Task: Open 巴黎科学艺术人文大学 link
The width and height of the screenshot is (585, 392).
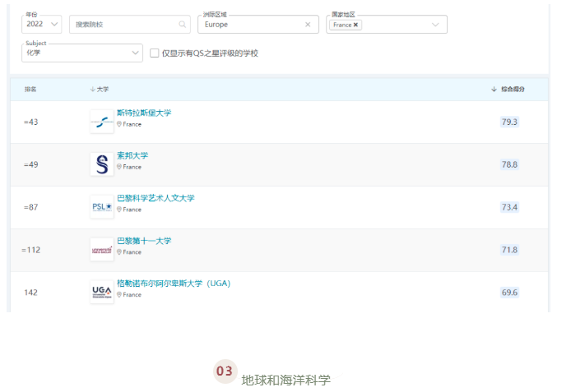Action: 156,198
